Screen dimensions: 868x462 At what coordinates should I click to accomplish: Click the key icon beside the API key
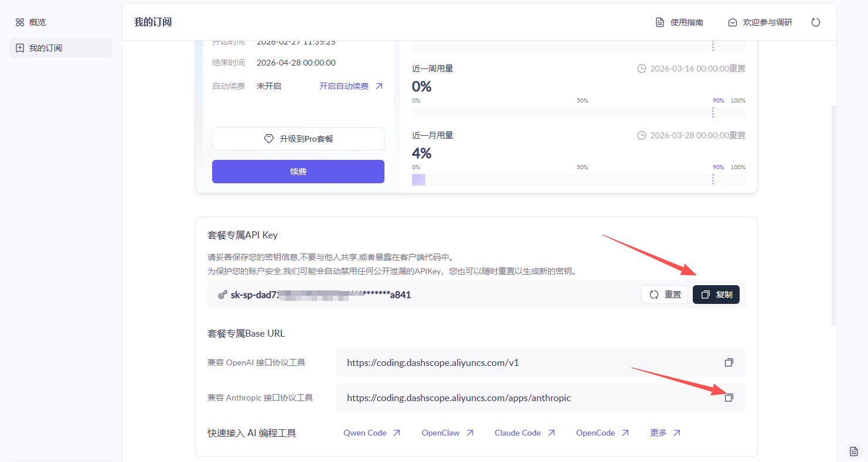tap(222, 295)
